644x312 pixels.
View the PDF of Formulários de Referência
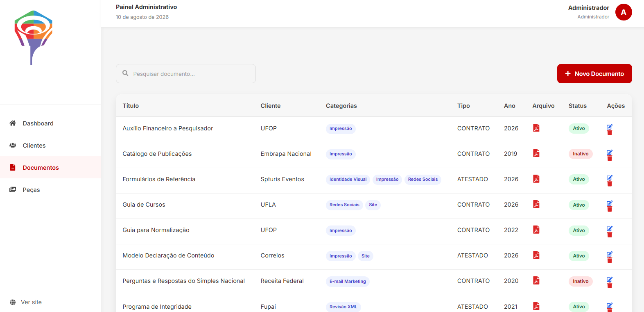(x=536, y=179)
